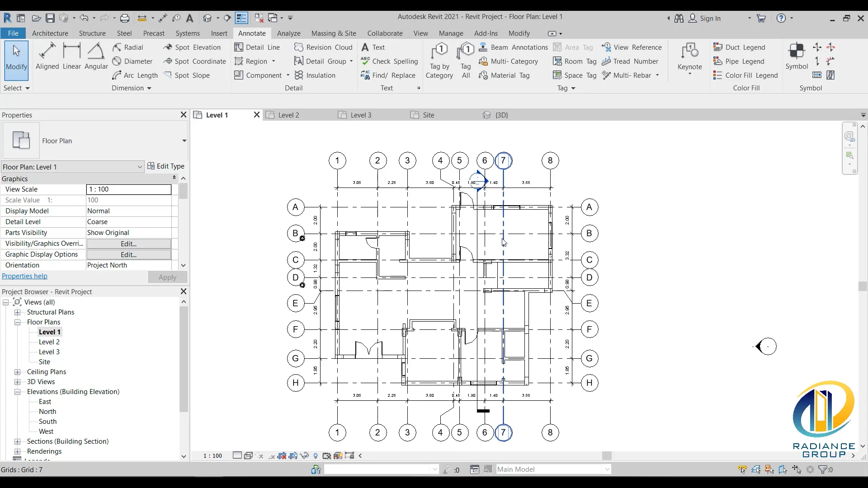Toggle the crop region visibility
The image size is (868, 488).
(293, 455)
